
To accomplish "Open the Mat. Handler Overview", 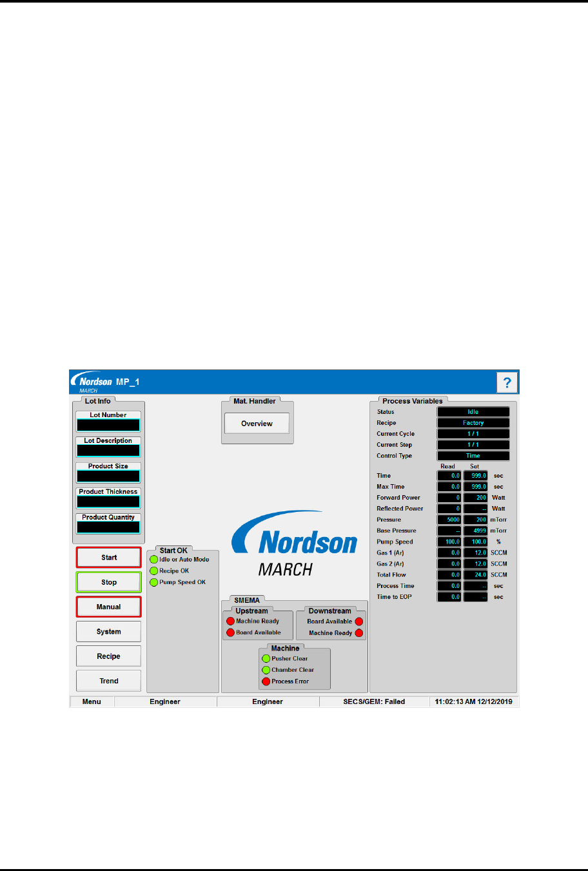I will (257, 424).
